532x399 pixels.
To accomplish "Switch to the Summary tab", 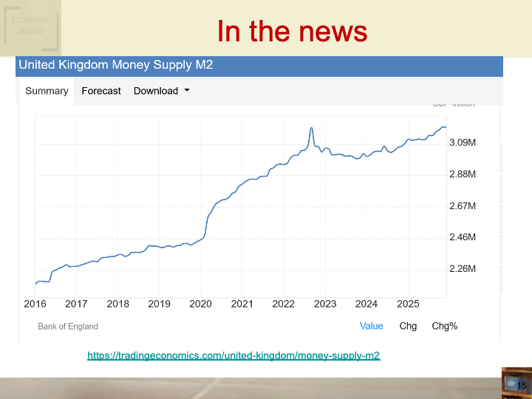I will click(47, 91).
